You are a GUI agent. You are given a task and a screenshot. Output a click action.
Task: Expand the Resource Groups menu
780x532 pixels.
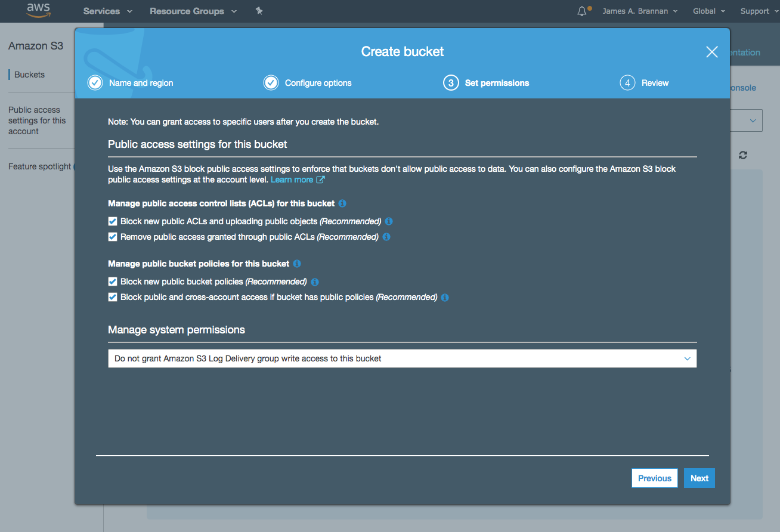click(193, 11)
